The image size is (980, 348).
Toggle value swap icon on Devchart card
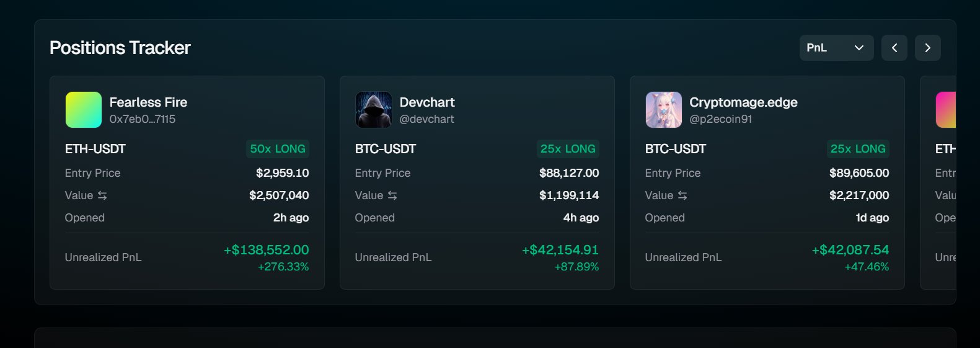click(x=392, y=195)
